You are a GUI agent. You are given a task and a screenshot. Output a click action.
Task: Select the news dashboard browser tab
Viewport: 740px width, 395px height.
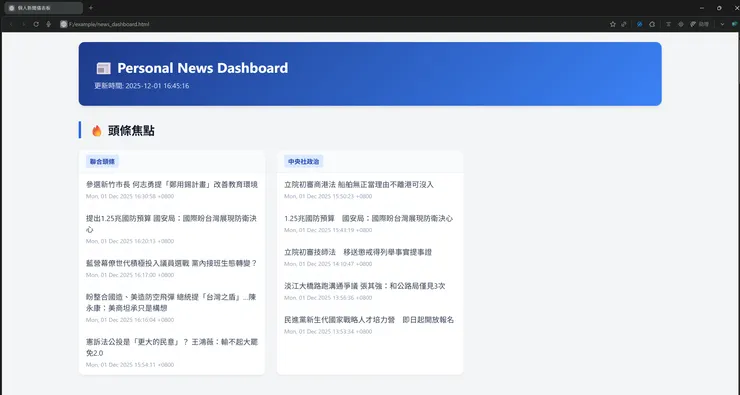(43, 8)
